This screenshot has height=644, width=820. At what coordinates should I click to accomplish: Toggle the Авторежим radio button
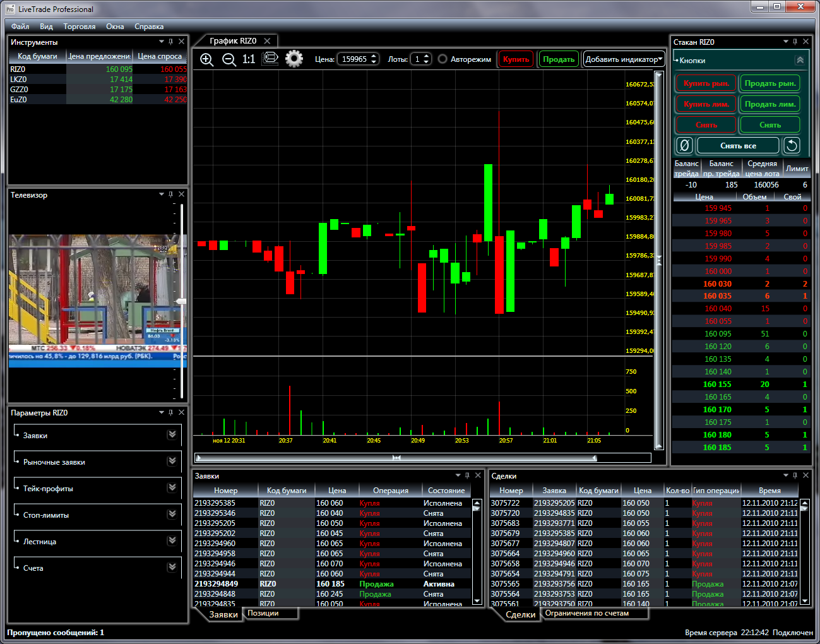click(x=443, y=59)
